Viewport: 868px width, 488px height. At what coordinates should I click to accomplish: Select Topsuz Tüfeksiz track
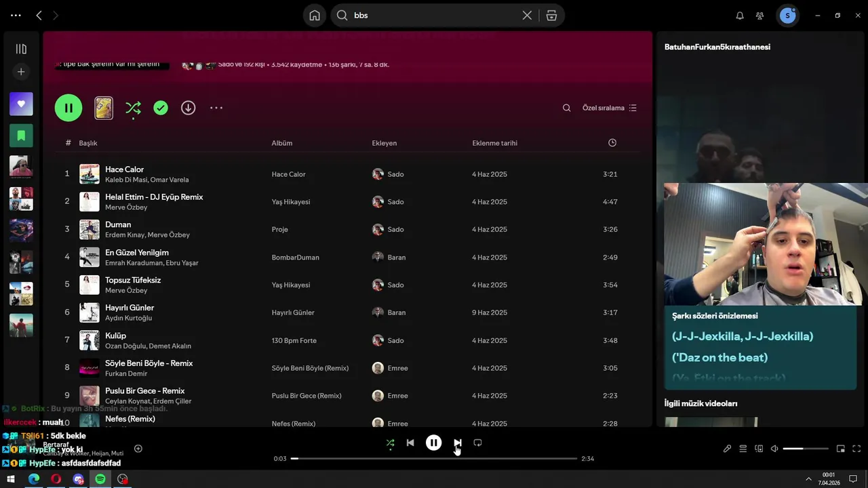pos(133,280)
